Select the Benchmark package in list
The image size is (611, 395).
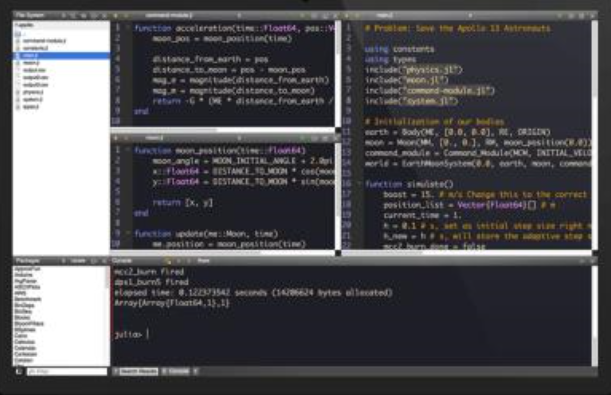pos(27,299)
